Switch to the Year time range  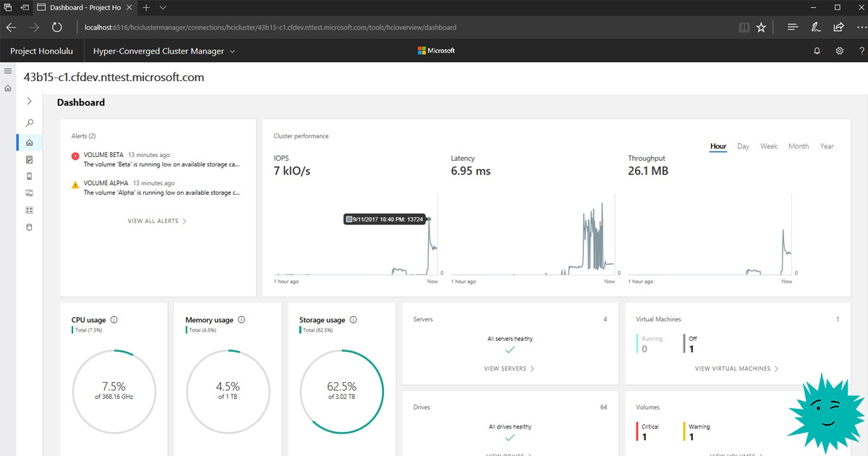click(x=827, y=146)
